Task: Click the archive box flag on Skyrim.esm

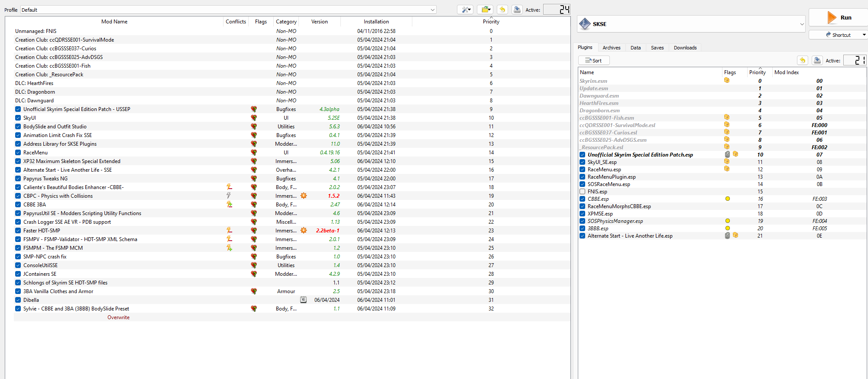Action: (727, 80)
